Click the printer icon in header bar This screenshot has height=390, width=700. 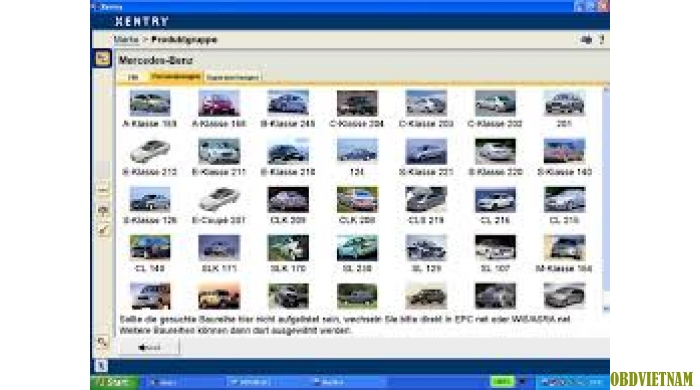point(586,40)
